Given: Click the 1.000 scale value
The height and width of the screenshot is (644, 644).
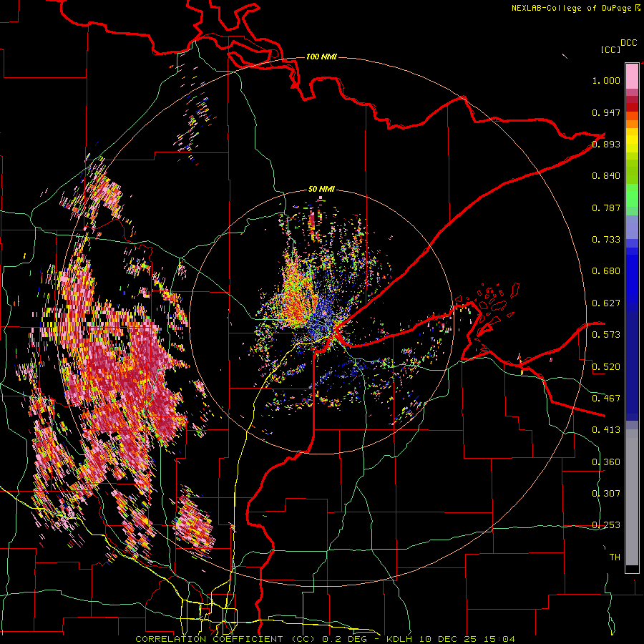Looking at the screenshot, I should 606,80.
